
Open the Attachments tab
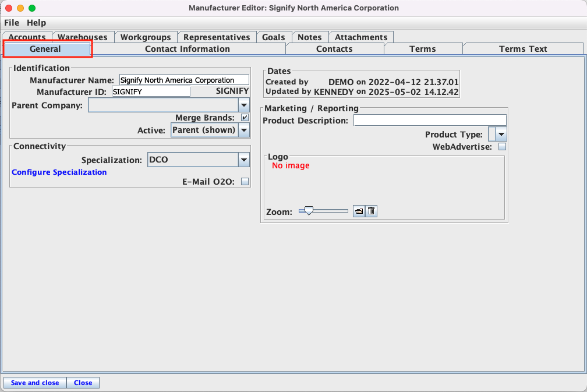[x=361, y=37]
